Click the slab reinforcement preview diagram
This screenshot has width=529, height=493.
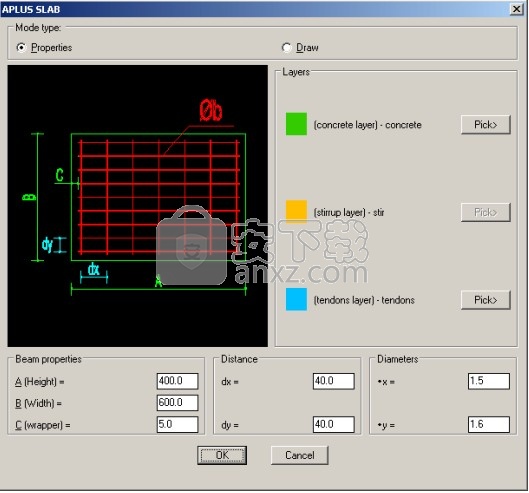(138, 206)
